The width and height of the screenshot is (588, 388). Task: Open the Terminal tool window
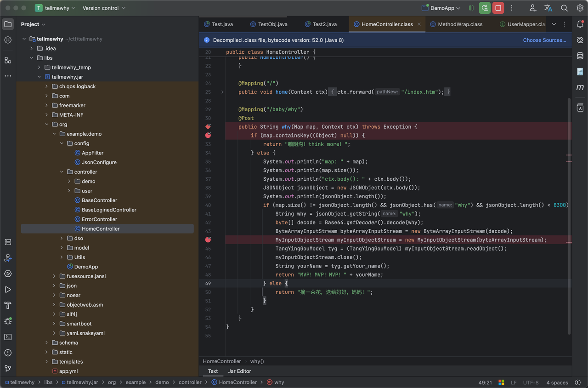click(8, 337)
